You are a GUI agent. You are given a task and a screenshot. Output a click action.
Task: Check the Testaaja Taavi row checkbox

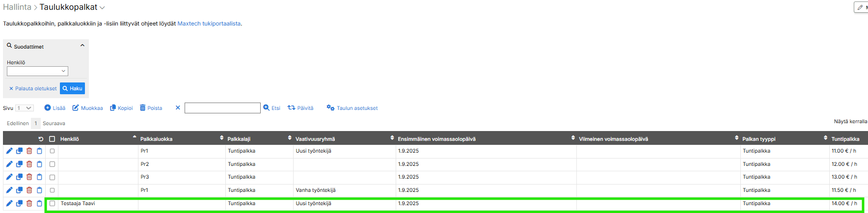point(52,203)
